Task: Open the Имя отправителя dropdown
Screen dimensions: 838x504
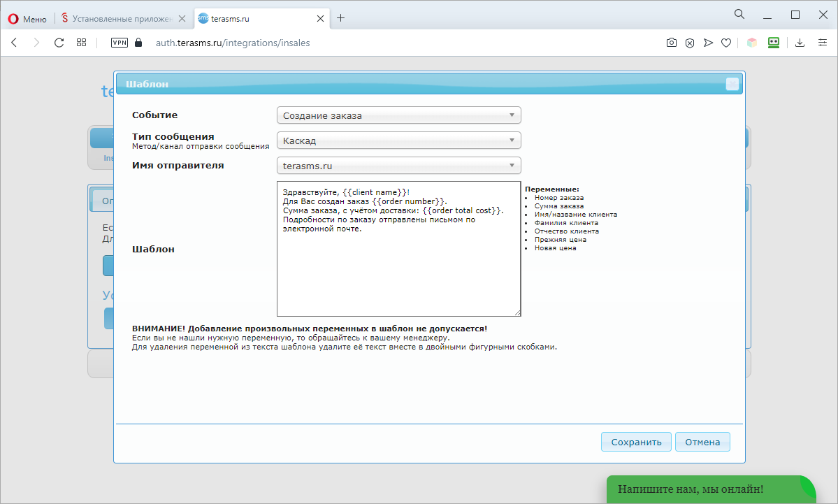Action: pos(398,166)
